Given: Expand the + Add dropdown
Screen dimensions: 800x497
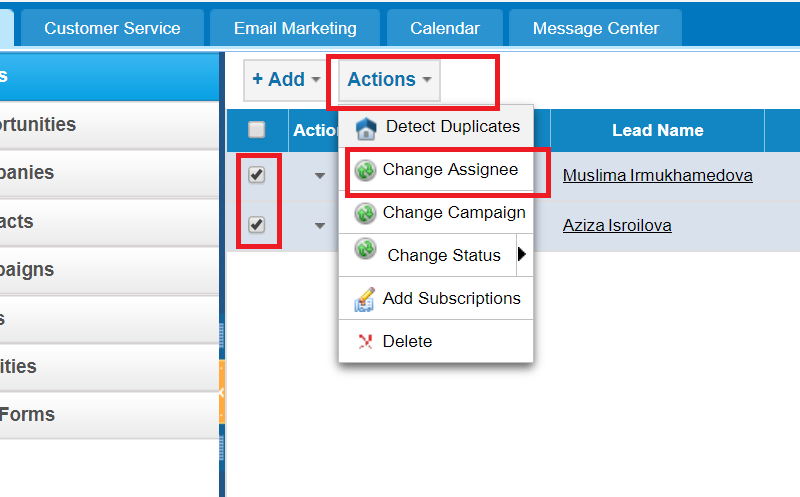Looking at the screenshot, I should coord(286,80).
